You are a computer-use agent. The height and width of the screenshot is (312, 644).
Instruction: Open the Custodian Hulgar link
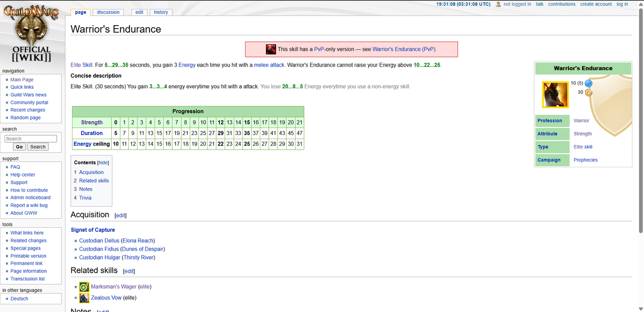point(100,258)
